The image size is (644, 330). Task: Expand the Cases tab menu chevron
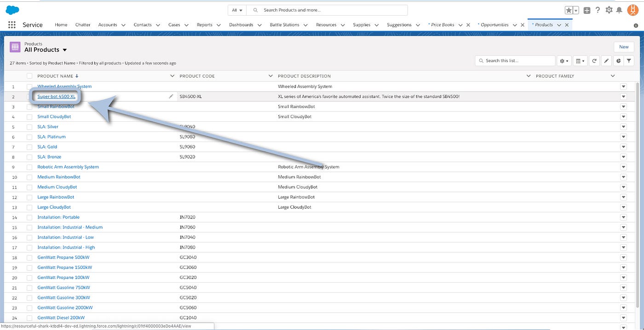[x=186, y=25]
